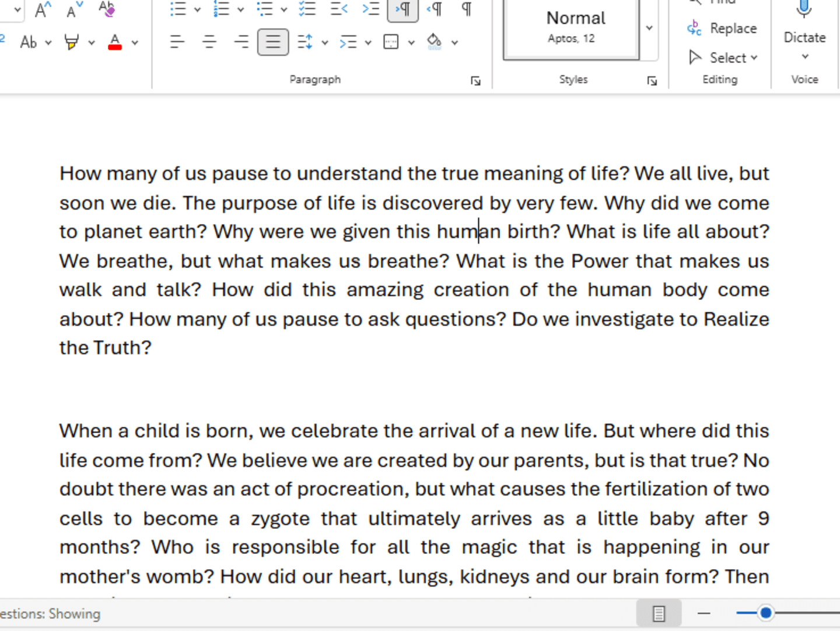
Task: Apply the yellow text highlight color
Action: click(72, 42)
